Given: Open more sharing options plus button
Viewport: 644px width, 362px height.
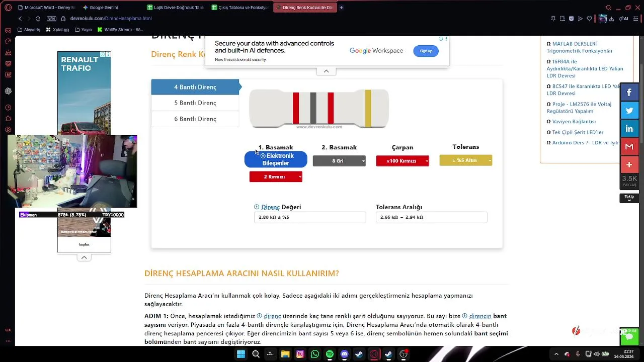Looking at the screenshot, I should coord(629,164).
